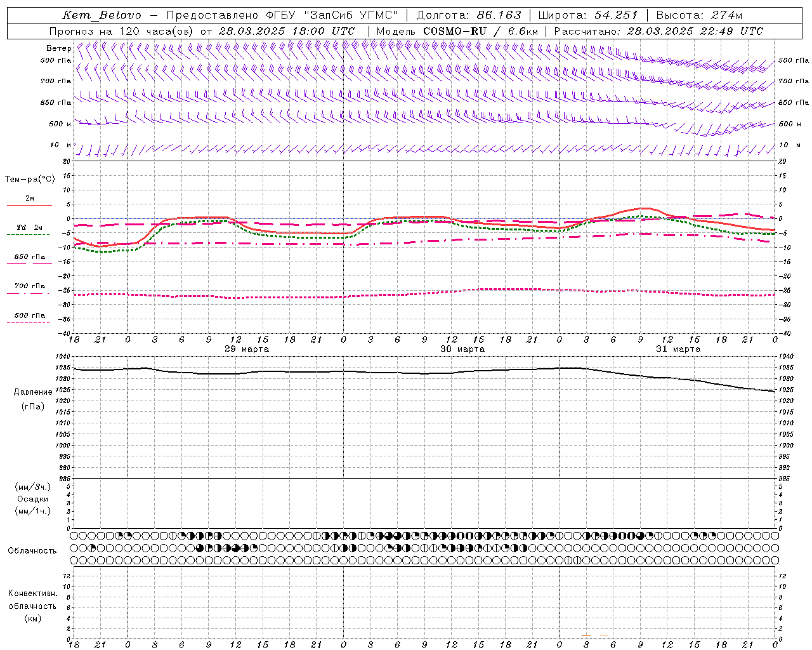Viewport: 812px width, 650px height.
Task: Click the red 2м temperature legend line
Action: [x=30, y=206]
